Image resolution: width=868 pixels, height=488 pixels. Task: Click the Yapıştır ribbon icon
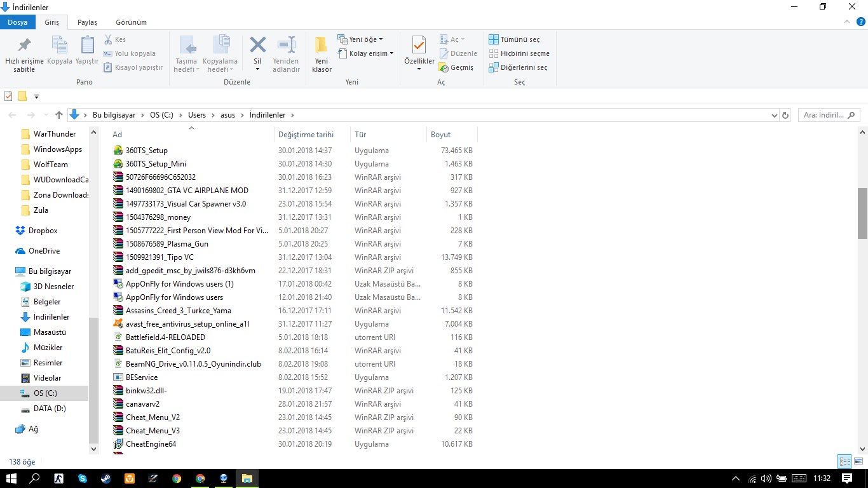pyautogui.click(x=87, y=50)
